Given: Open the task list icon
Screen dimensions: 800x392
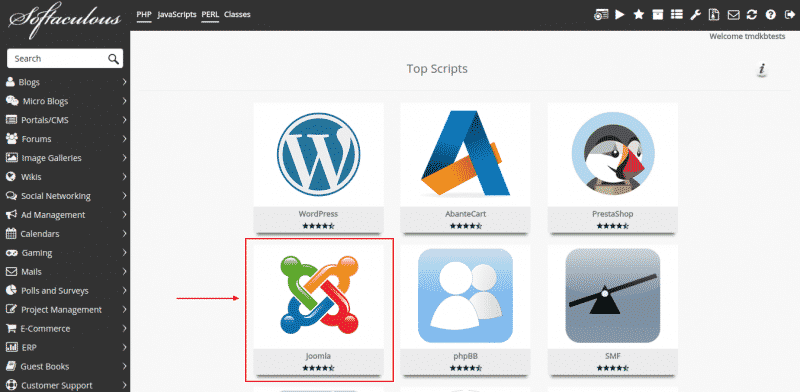Looking at the screenshot, I should [677, 15].
